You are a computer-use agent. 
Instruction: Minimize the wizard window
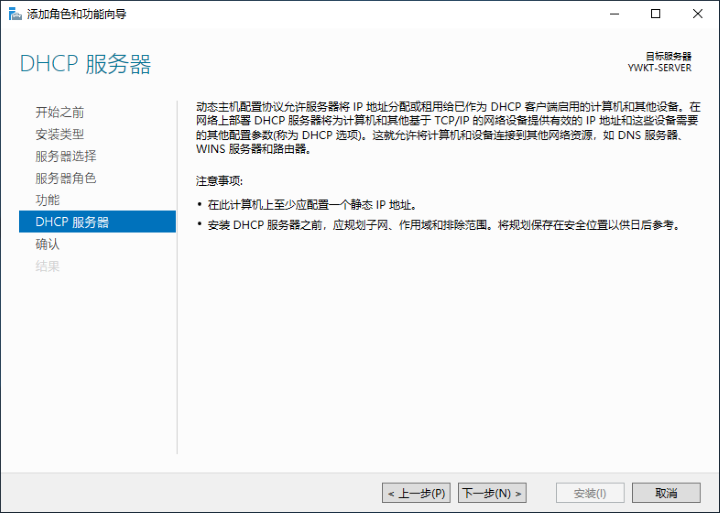pos(614,14)
